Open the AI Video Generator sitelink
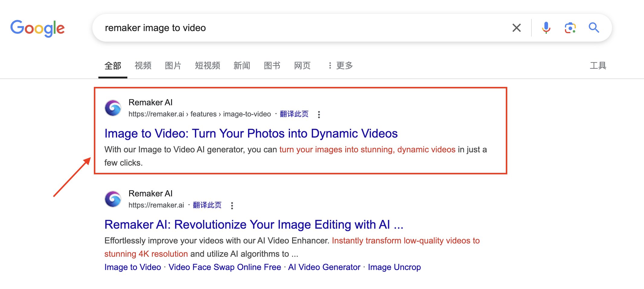This screenshot has width=644, height=289. pos(324,267)
